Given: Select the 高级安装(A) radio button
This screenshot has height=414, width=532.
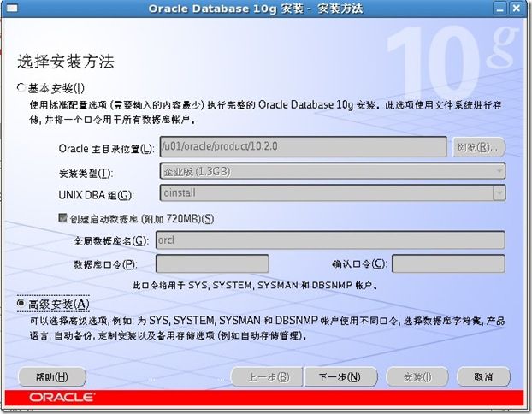Looking at the screenshot, I should (x=21, y=303).
